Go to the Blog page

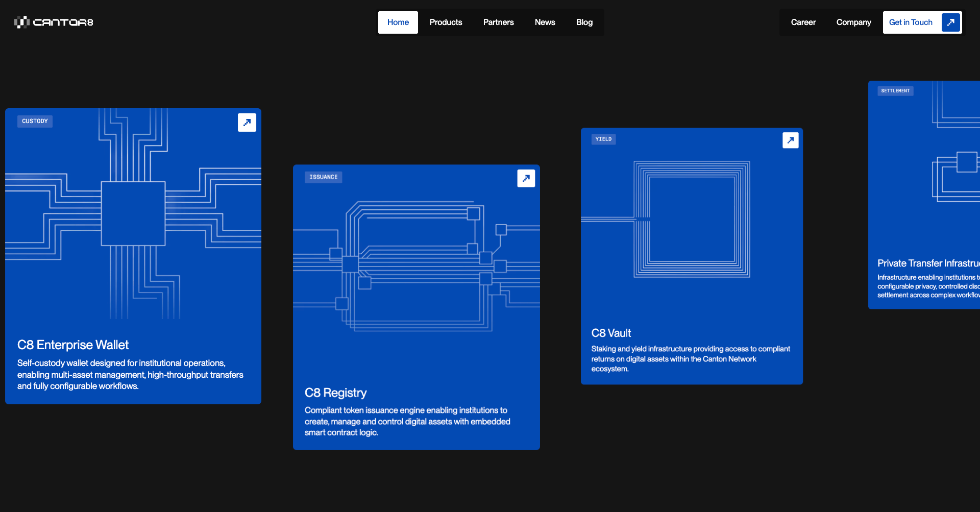coord(584,22)
